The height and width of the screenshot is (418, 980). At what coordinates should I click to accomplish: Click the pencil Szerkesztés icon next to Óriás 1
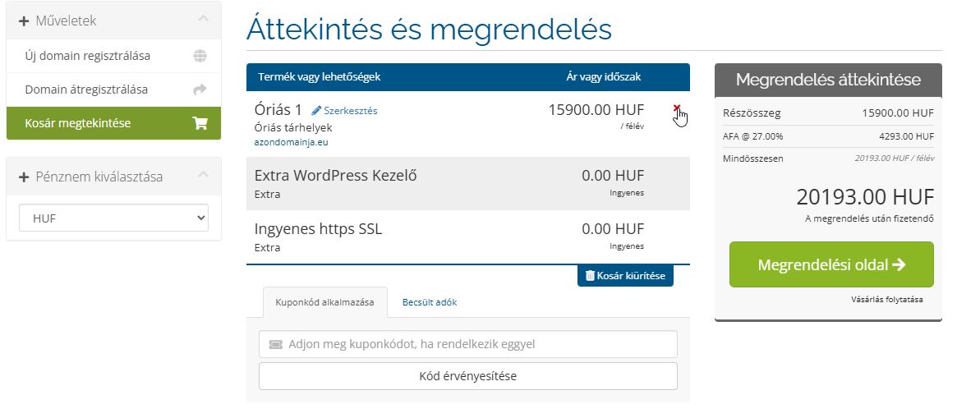[x=317, y=110]
